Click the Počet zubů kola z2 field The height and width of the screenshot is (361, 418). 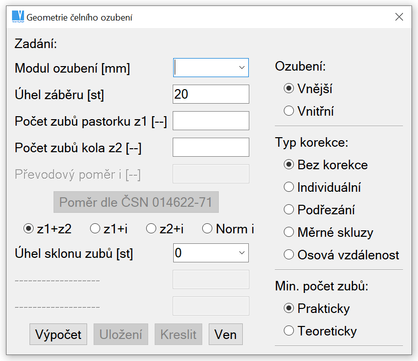(x=211, y=147)
